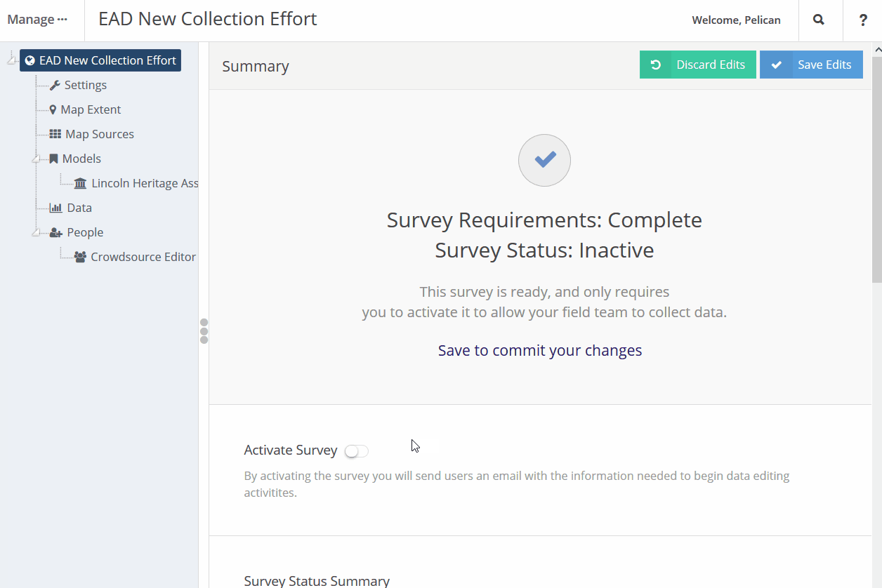The height and width of the screenshot is (588, 882).
Task: Click the sidebar splitter handle dots
Action: point(204,331)
